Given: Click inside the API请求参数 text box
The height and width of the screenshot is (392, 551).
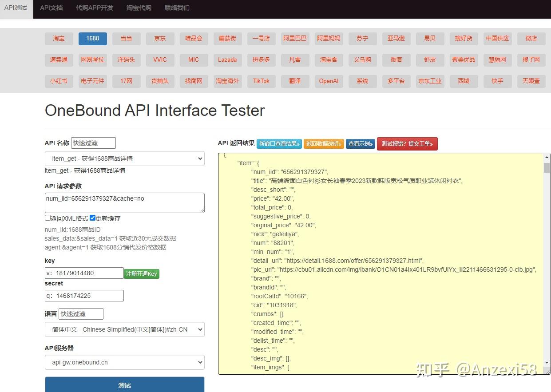Looking at the screenshot, I should click(x=124, y=203).
